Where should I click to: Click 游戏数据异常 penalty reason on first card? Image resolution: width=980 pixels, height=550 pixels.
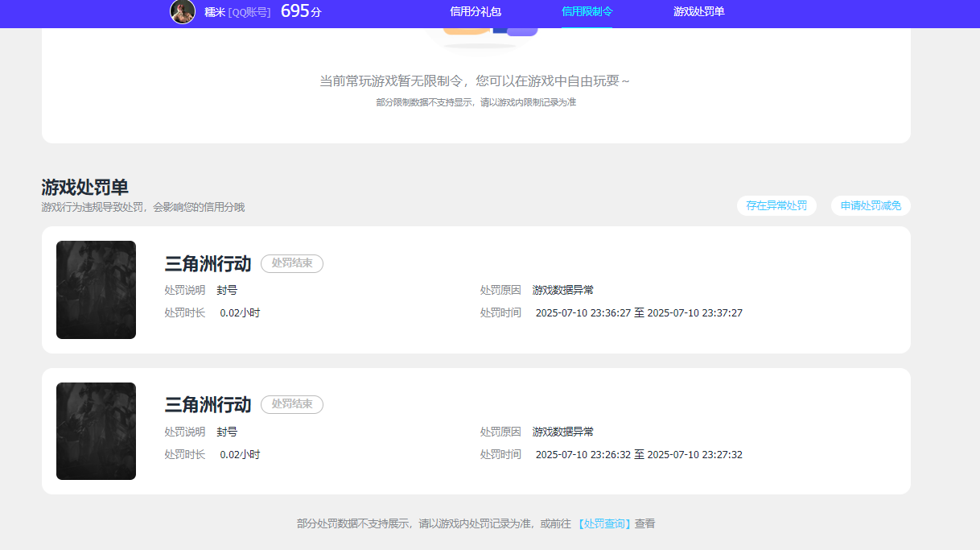[x=562, y=290]
